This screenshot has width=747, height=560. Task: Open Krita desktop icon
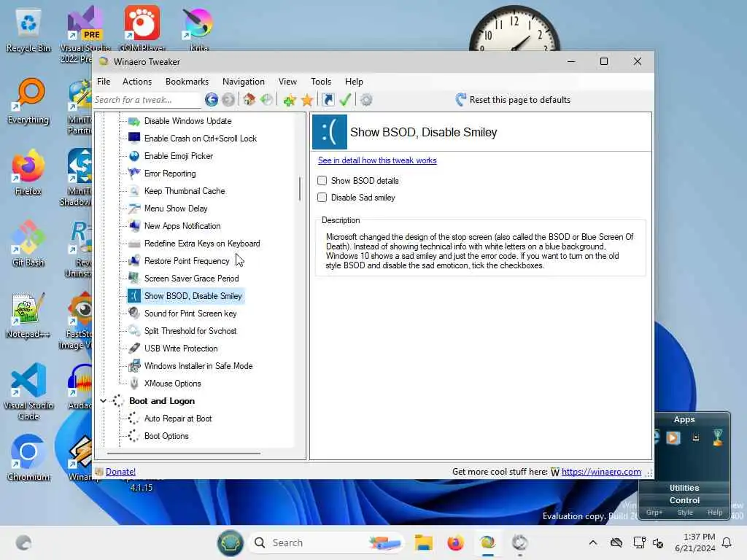pos(198,28)
